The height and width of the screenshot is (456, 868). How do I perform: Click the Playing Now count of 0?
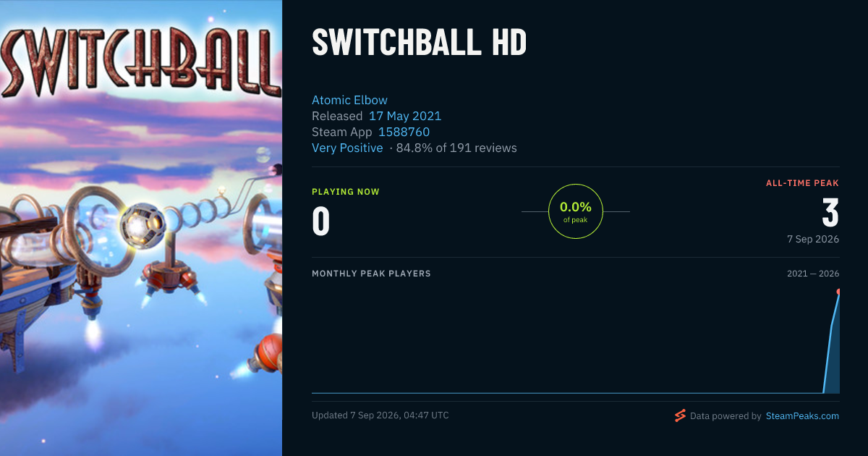click(x=321, y=222)
